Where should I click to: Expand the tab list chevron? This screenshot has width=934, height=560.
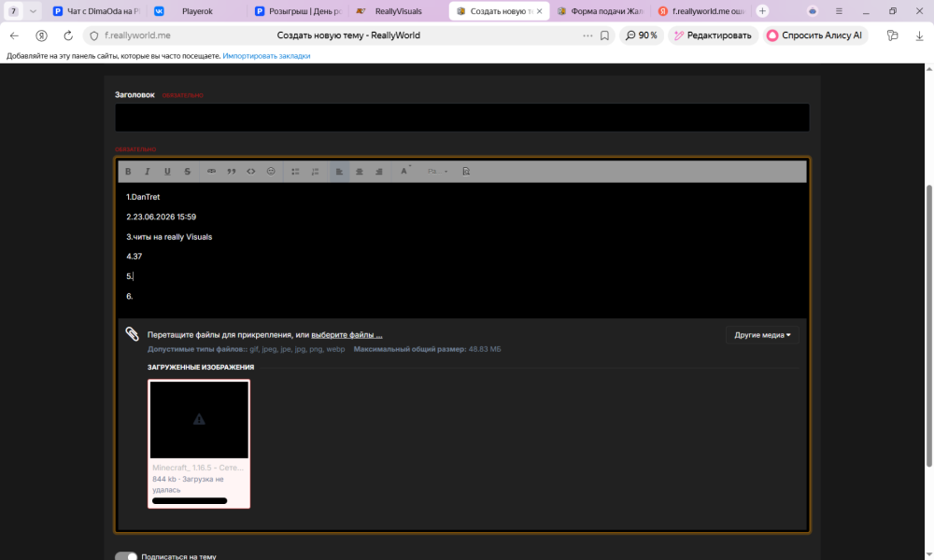pyautogui.click(x=33, y=10)
